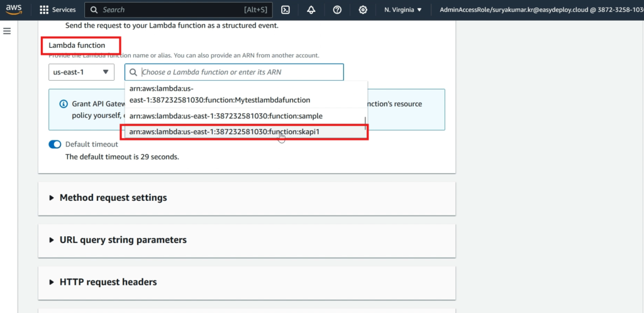This screenshot has width=644, height=313.
Task: Launch the CloudShell terminal icon
Action: tap(286, 10)
